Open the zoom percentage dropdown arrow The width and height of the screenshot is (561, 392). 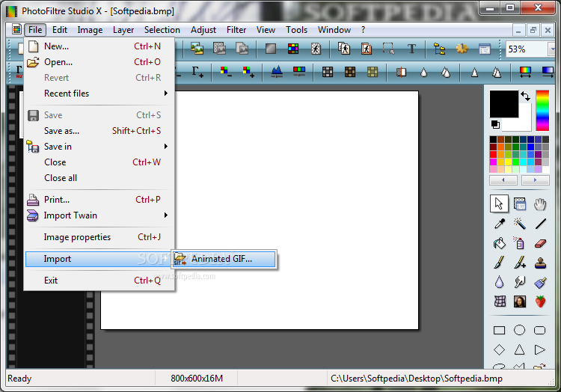pyautogui.click(x=552, y=49)
